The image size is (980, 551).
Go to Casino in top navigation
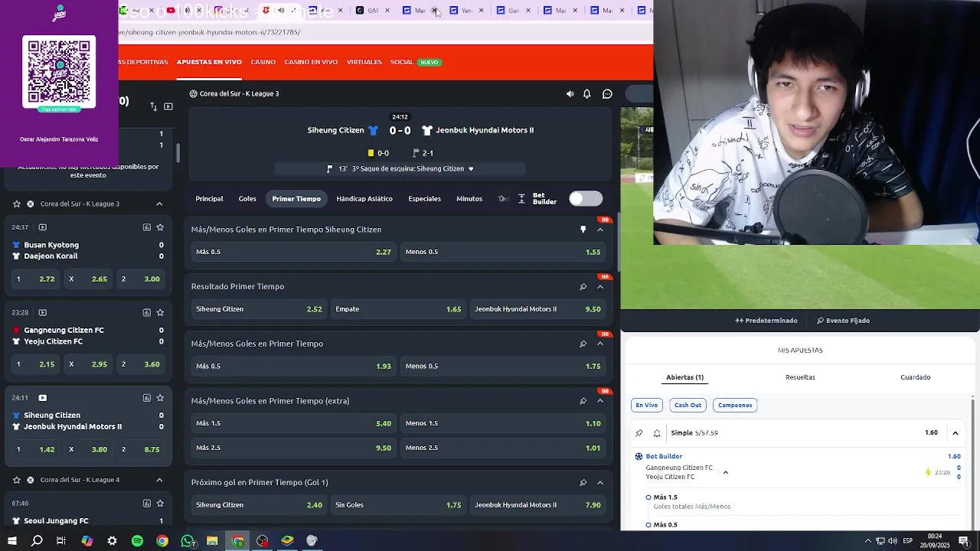tap(263, 62)
